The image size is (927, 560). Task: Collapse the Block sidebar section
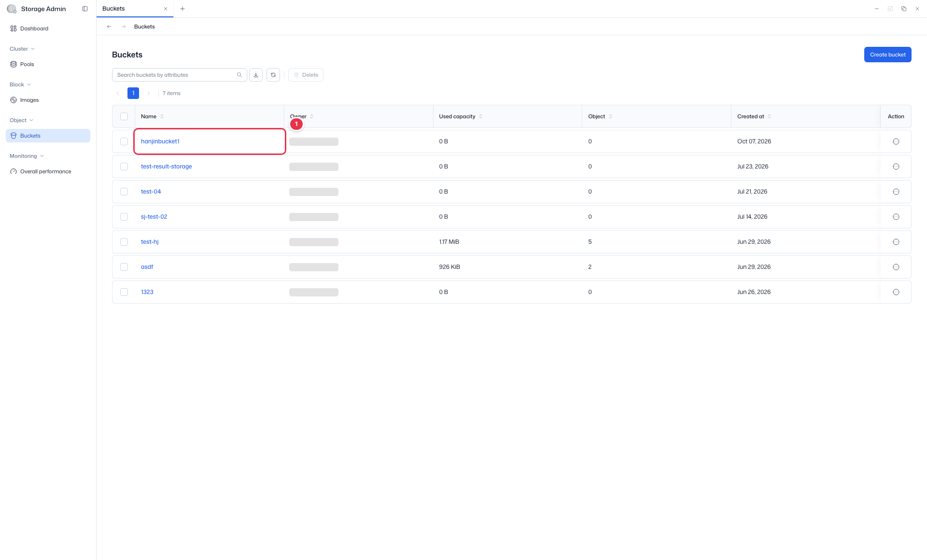click(x=20, y=84)
